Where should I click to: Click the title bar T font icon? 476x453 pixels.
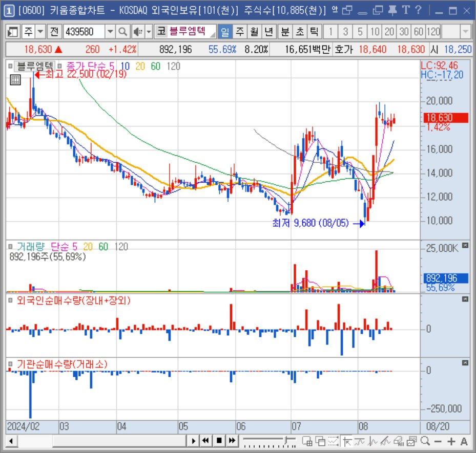tap(406, 10)
